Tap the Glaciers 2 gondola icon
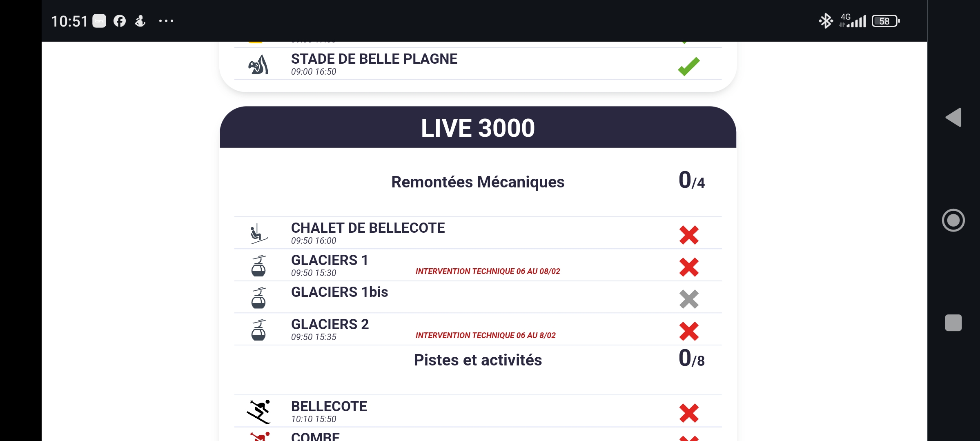 tap(258, 330)
